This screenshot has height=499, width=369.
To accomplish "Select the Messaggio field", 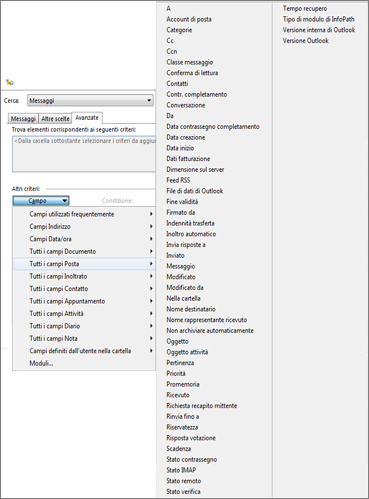I will tap(181, 266).
